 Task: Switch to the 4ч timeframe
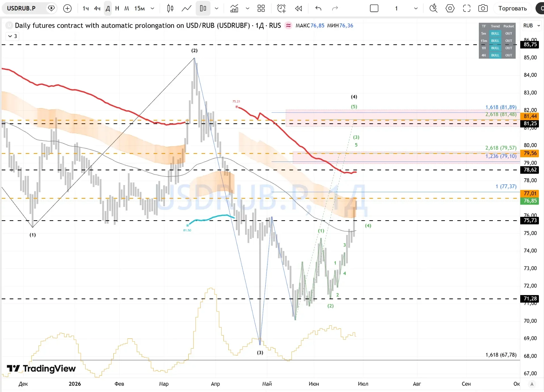coord(97,9)
